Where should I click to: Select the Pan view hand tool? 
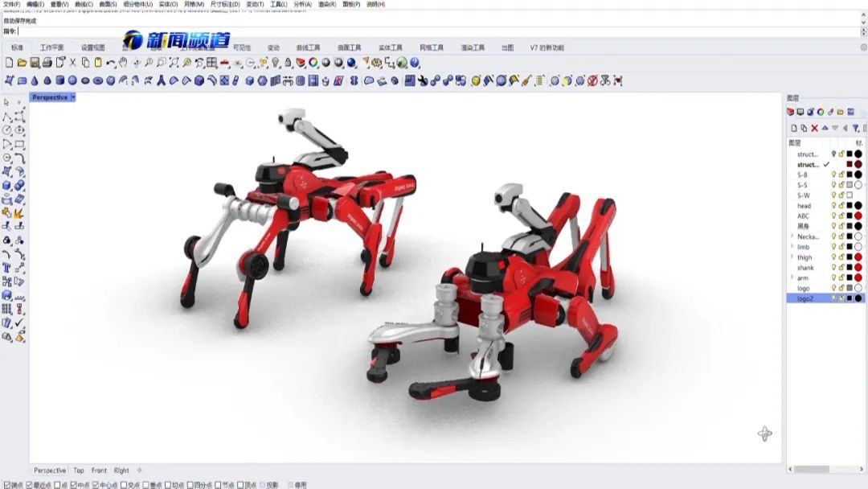pos(124,63)
